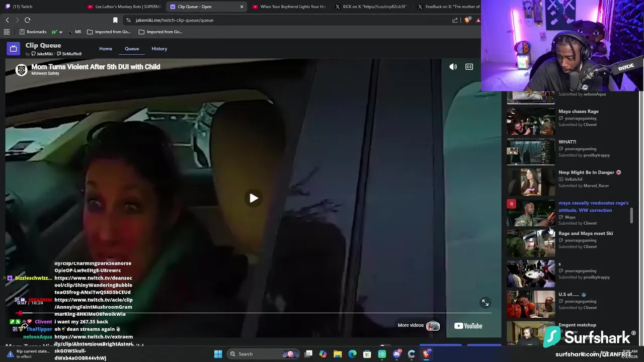Open the Bookmarks folder
Image resolution: width=644 pixels, height=362 pixels.
(33, 32)
